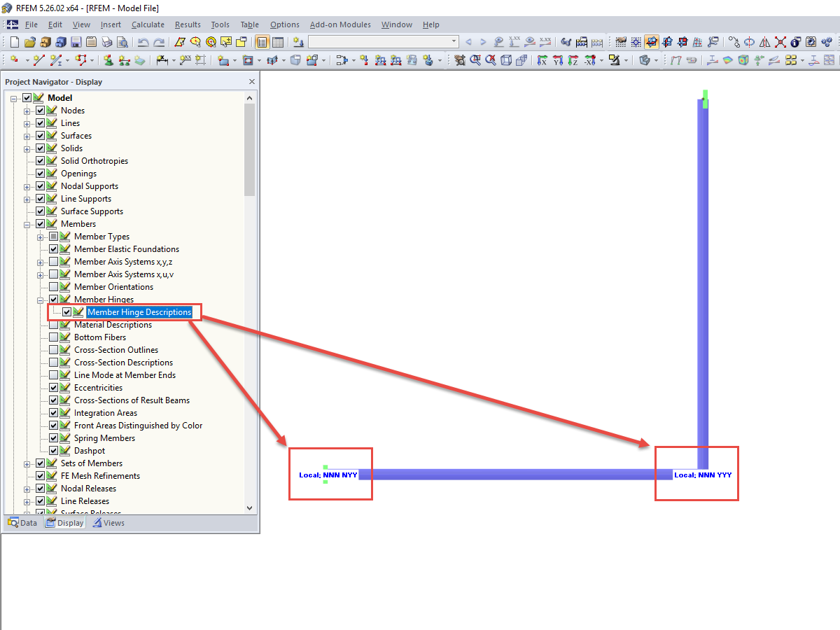
Task: Click the 'Local; NNN YYY' hinge label
Action: pos(703,475)
